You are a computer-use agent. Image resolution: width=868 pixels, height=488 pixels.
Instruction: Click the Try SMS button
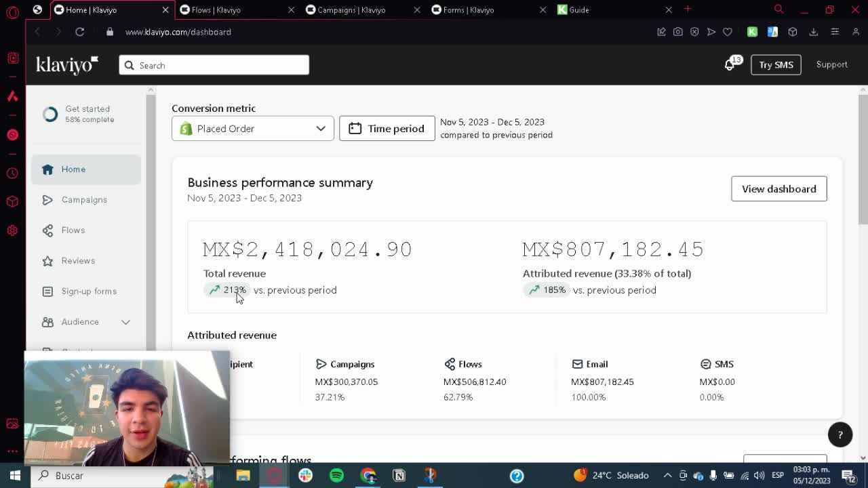(776, 65)
